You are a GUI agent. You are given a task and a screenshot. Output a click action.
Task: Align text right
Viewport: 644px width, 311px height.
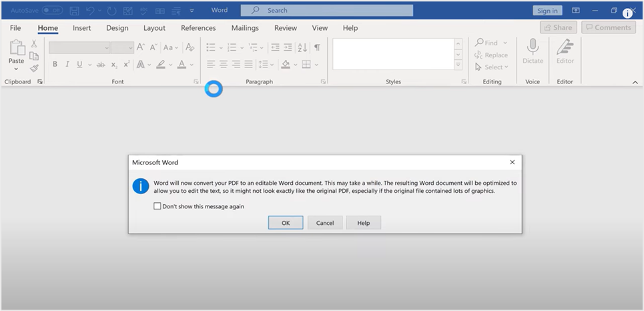click(x=236, y=65)
